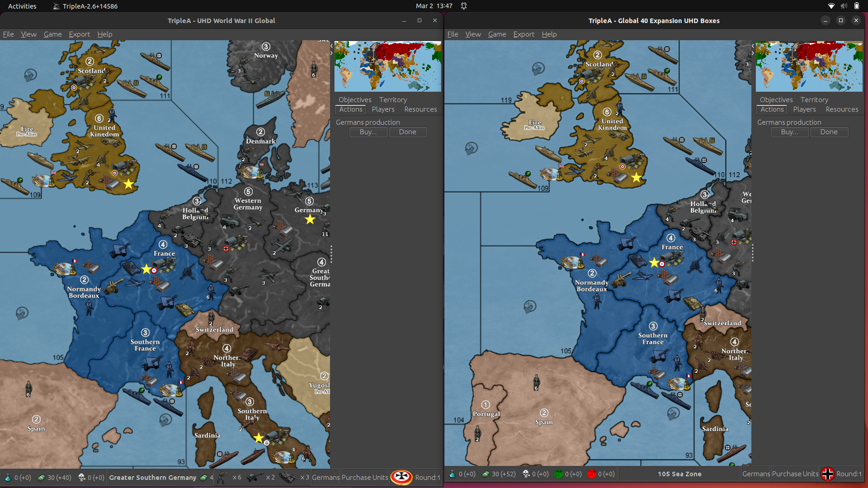Click the Paris capital star in left map
This screenshot has height=488, width=868.
146,269
